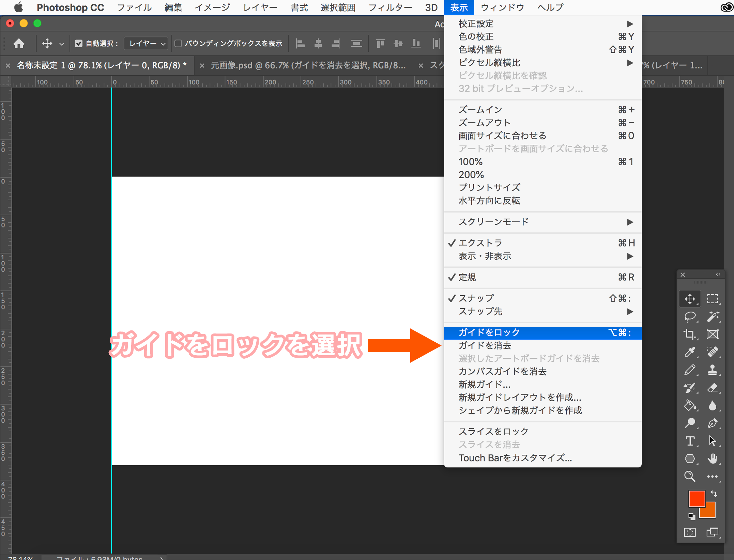Expand the ピクセル縦横比 submenu

[x=542, y=63]
